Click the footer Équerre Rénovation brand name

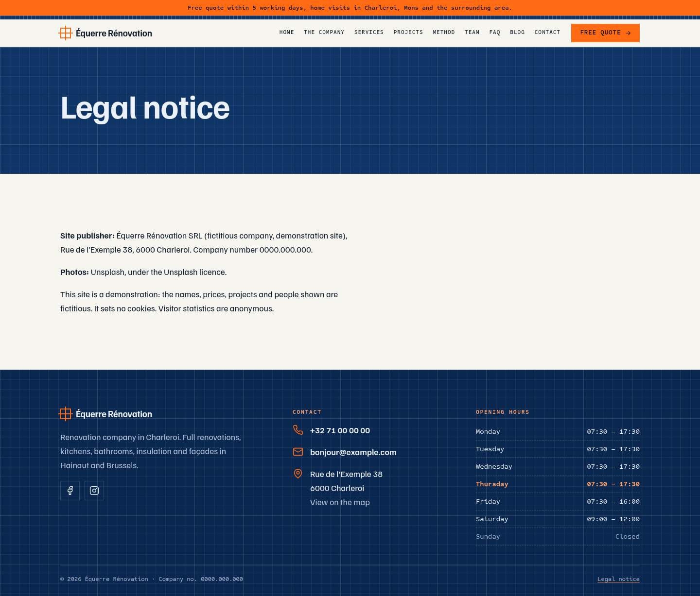(x=114, y=414)
